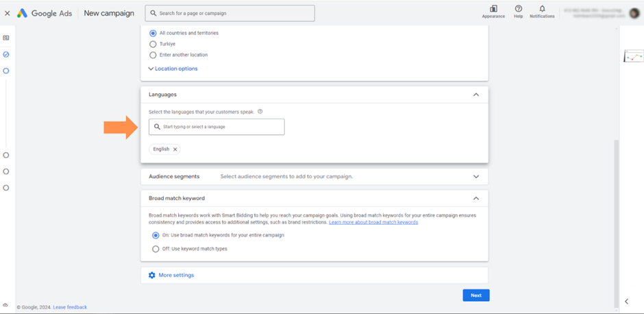Expand the Audience segments section
This screenshot has height=314, width=644.
tap(476, 177)
